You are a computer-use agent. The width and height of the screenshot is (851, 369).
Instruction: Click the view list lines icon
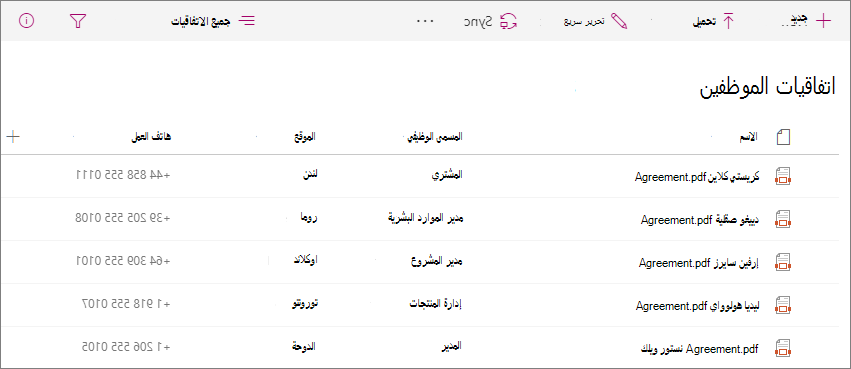(x=247, y=21)
